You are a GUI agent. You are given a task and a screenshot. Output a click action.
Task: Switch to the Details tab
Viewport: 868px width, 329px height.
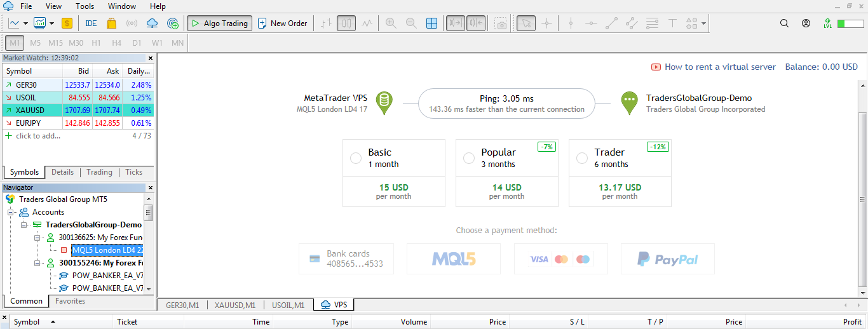pyautogui.click(x=62, y=172)
